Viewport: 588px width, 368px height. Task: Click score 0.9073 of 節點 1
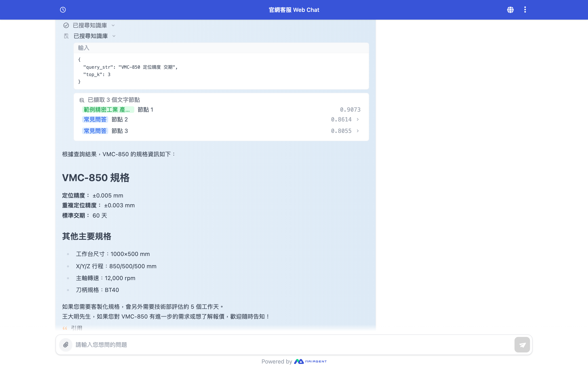pos(350,110)
